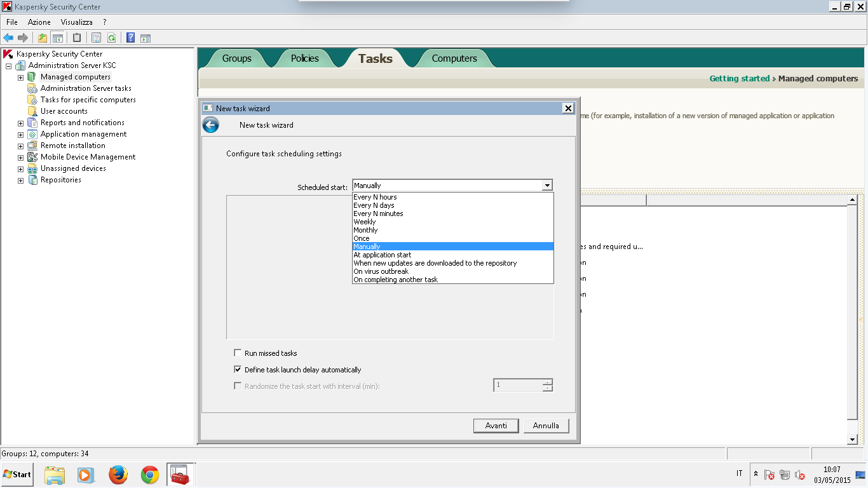Select At application start option
This screenshot has height=488, width=868.
[x=453, y=255]
